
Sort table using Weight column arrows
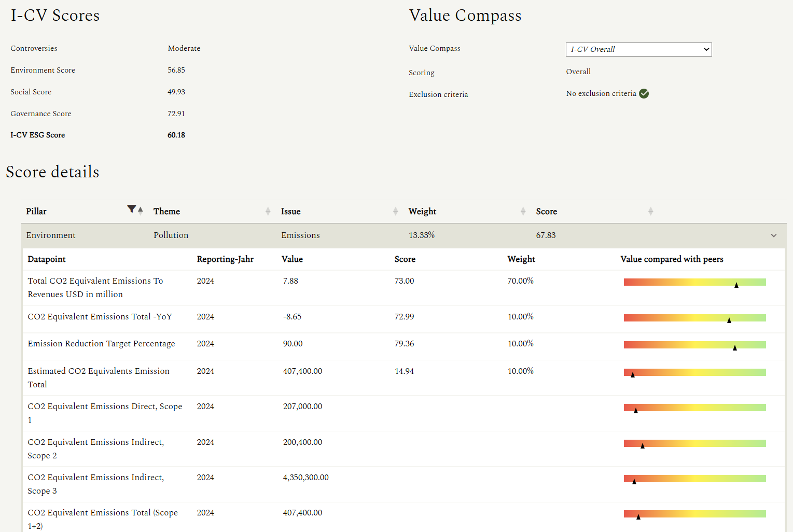coord(523,211)
